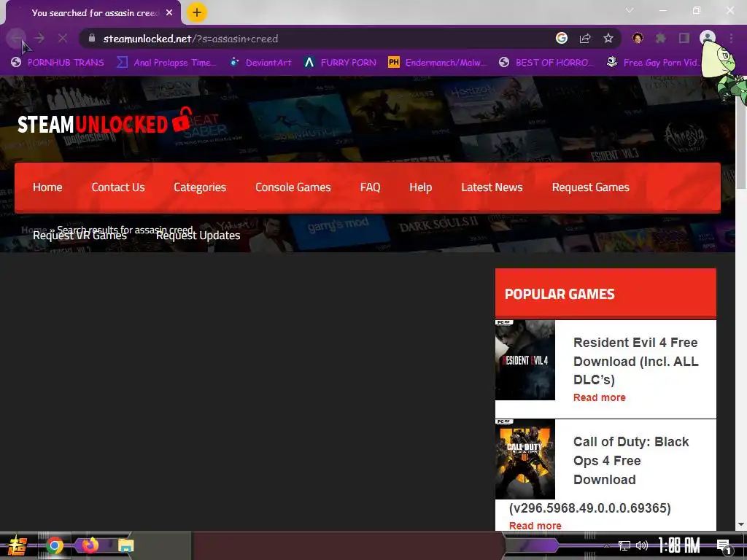747x560 pixels.
Task: Open the DeviantArt bookmark
Action: pos(261,63)
